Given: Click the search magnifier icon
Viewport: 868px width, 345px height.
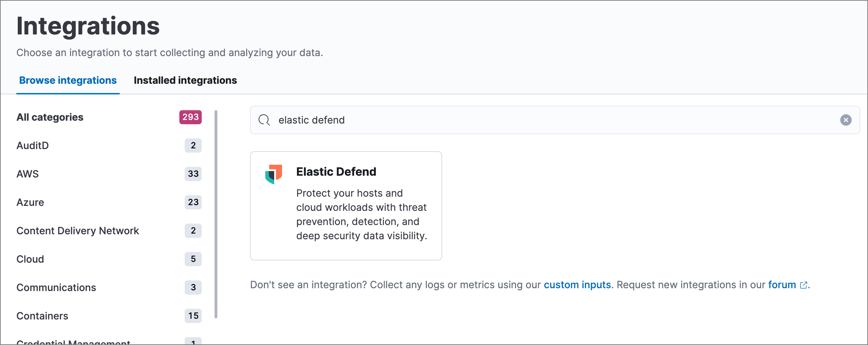Looking at the screenshot, I should coord(264,120).
